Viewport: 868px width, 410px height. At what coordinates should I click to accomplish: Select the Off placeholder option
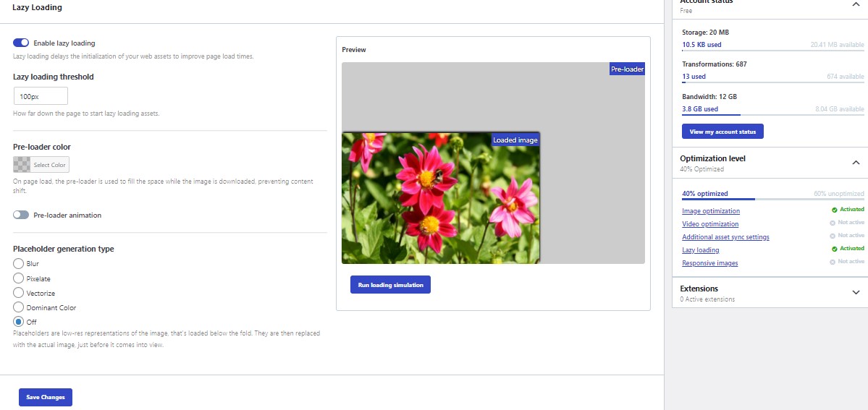(18, 322)
